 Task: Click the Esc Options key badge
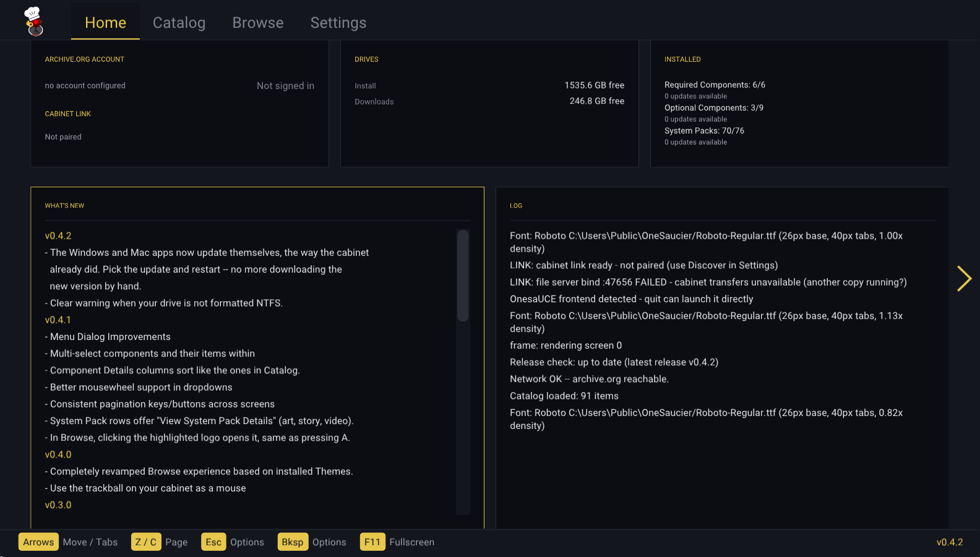click(x=213, y=542)
